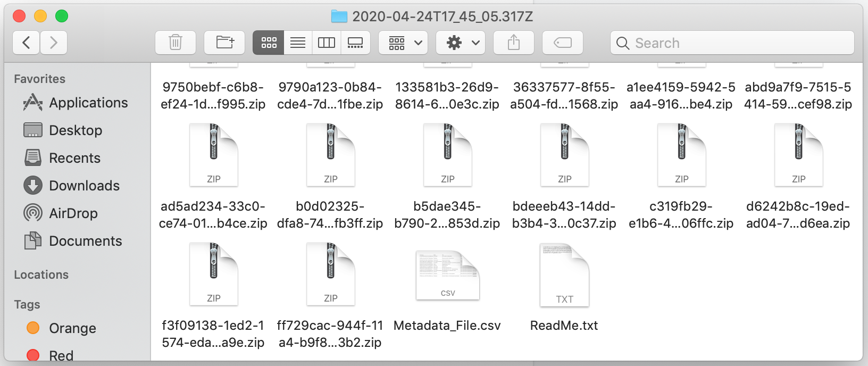
Task: Click the Edit Tags toolbar icon
Action: 563,43
